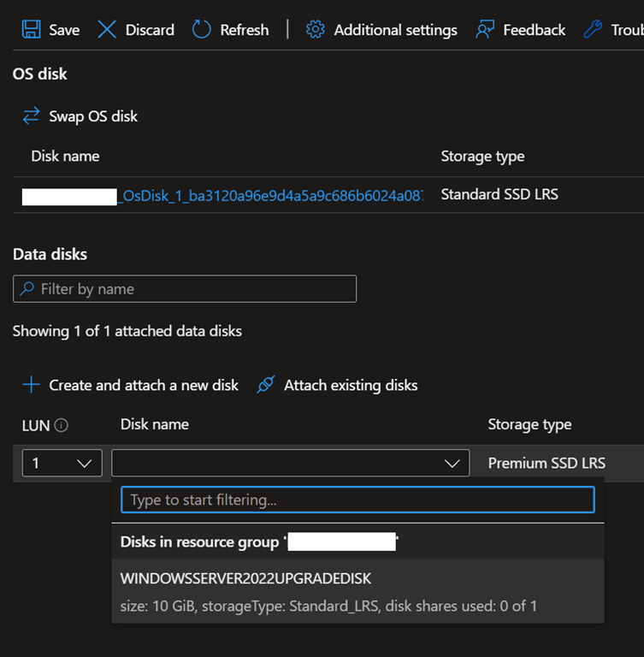Click the Data disks Storage type header

click(x=529, y=424)
